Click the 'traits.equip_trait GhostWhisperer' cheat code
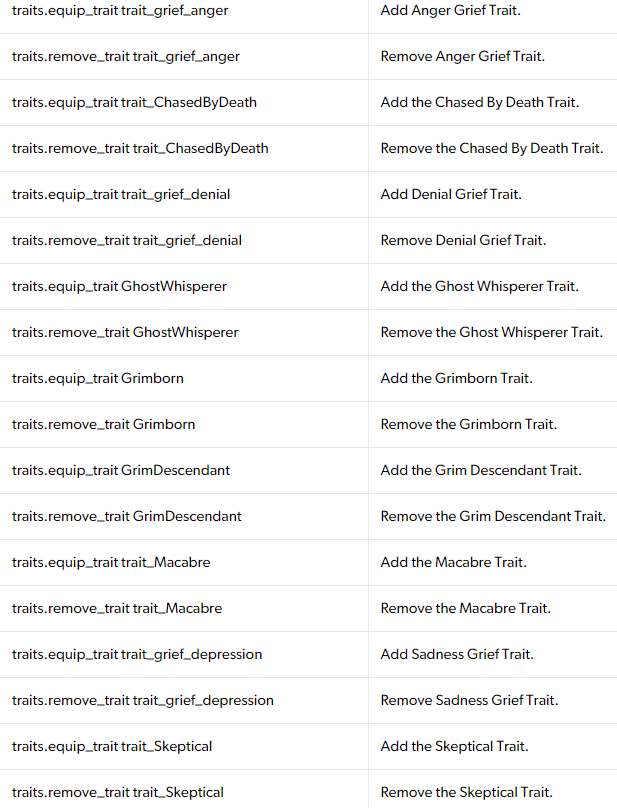 [x=119, y=287]
